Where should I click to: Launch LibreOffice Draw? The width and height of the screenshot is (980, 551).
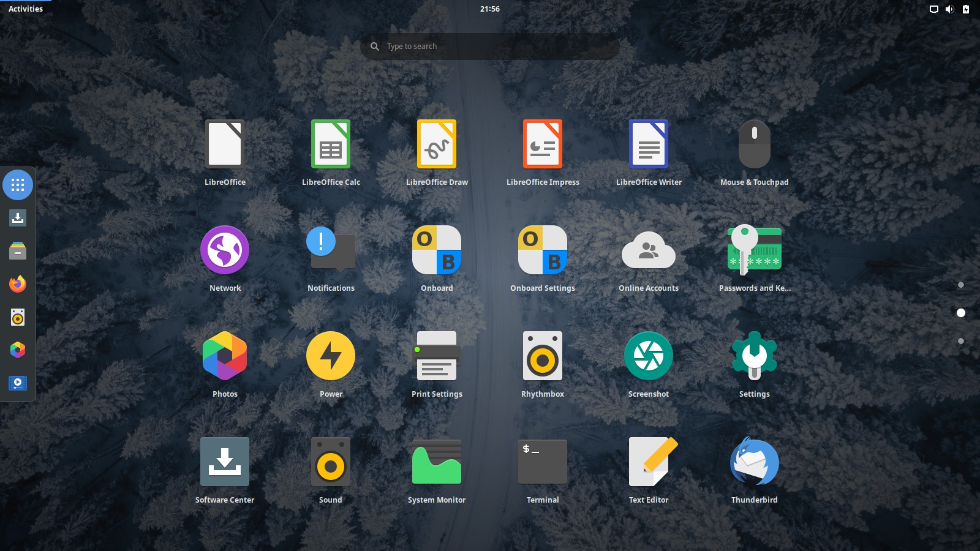point(437,144)
